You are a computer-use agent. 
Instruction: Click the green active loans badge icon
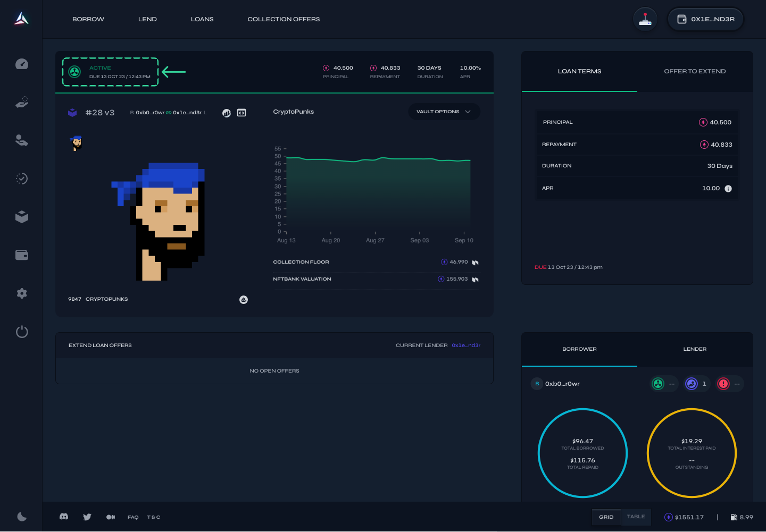[658, 384]
